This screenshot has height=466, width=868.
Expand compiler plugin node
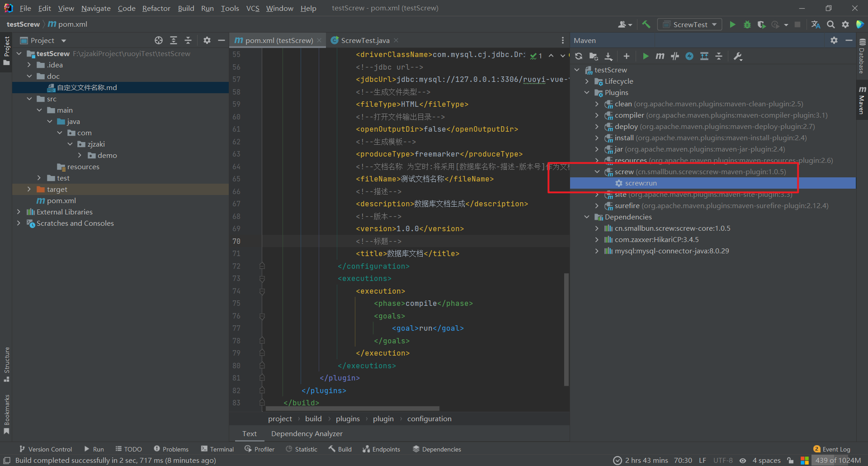point(597,115)
